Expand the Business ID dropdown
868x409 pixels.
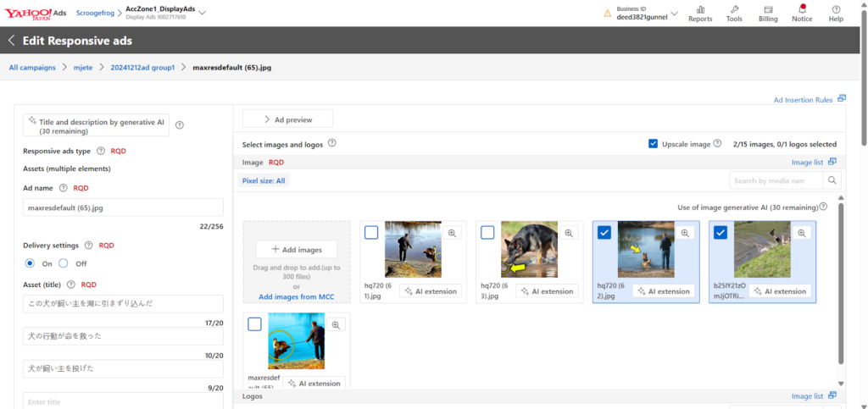click(x=674, y=14)
